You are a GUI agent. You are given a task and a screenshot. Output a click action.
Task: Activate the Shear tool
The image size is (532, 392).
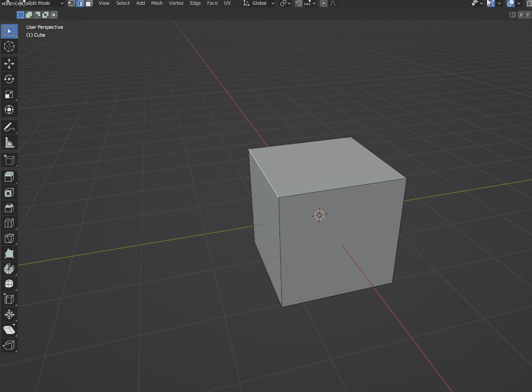[x=9, y=330]
